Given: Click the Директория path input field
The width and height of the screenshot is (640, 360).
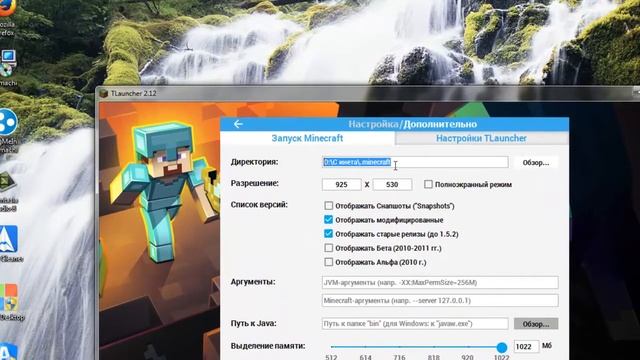Looking at the screenshot, I should pyautogui.click(x=415, y=162).
